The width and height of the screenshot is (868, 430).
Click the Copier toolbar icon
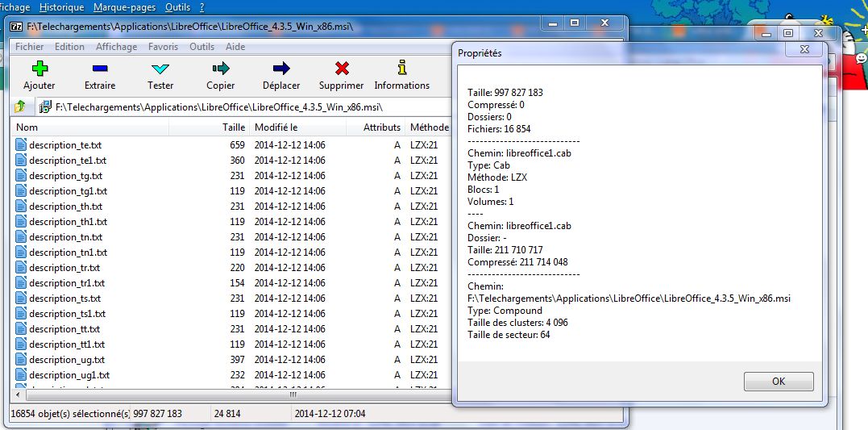[x=220, y=69]
